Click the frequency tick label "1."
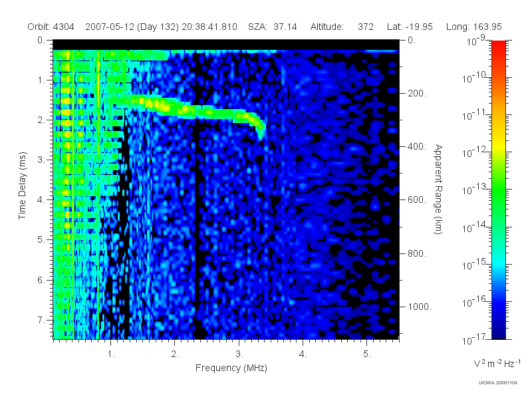This screenshot has height=399, width=532. click(111, 354)
